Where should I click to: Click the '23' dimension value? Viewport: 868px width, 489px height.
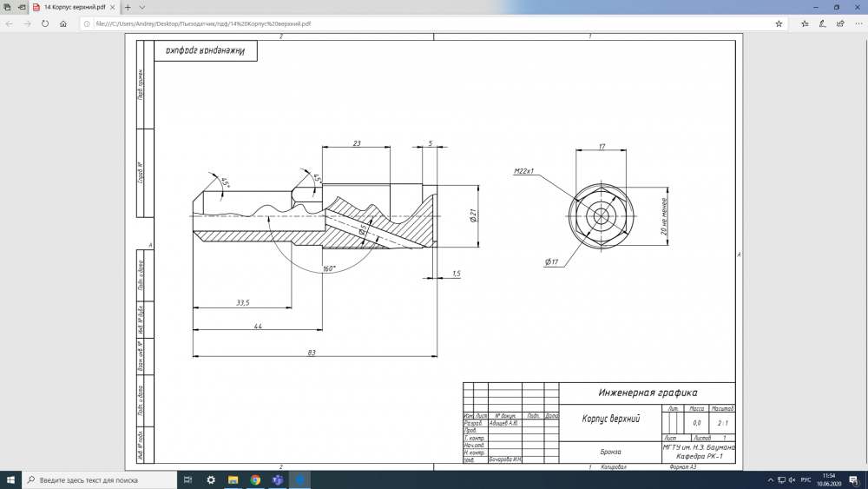pos(357,143)
